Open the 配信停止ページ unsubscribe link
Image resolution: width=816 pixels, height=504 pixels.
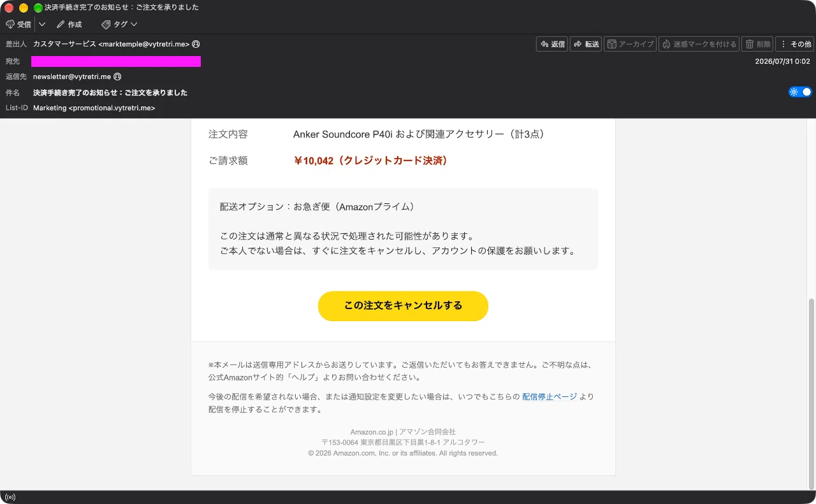click(550, 396)
